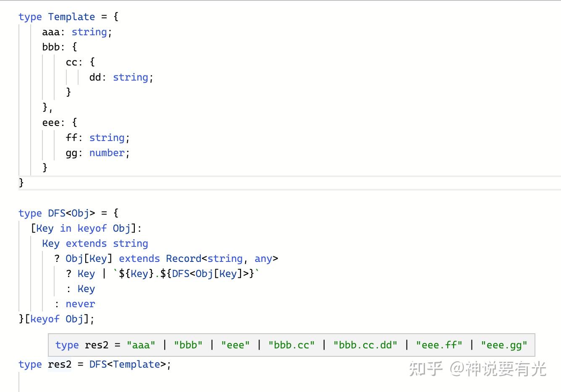Image resolution: width=561 pixels, height=392 pixels.
Task: Click the Record type name
Action: [184, 259]
